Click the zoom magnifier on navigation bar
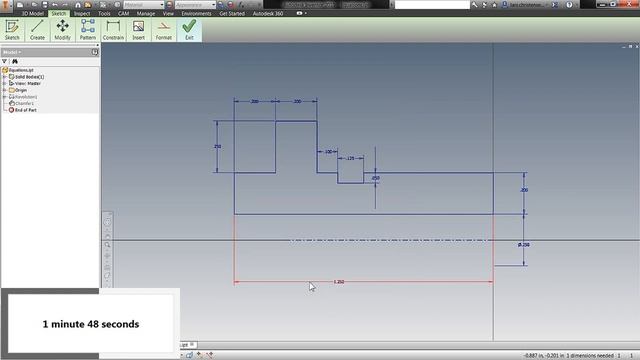Screen dimensions: 640x360 [x=108, y=245]
